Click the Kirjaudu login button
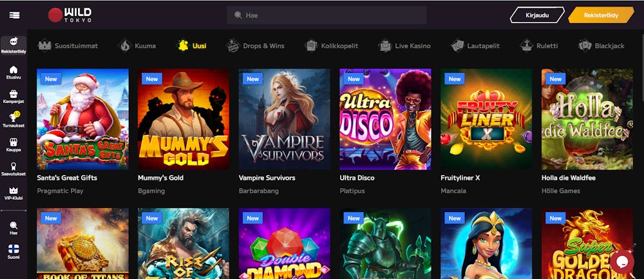 point(537,15)
